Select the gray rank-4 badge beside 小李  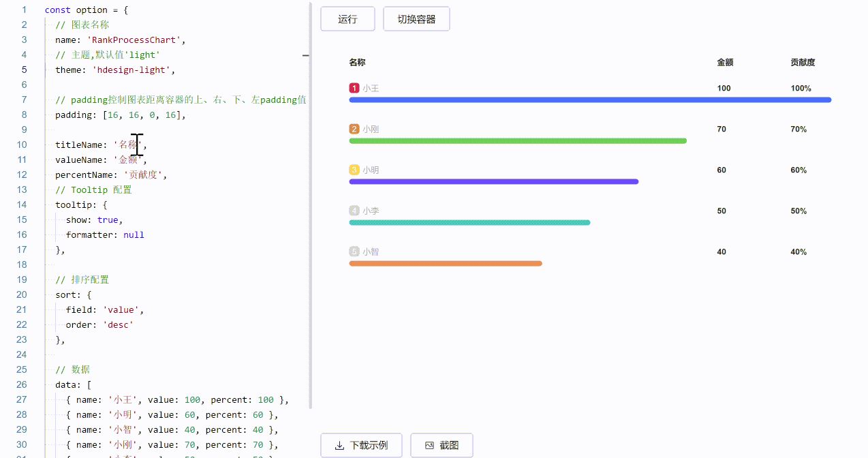(354, 211)
